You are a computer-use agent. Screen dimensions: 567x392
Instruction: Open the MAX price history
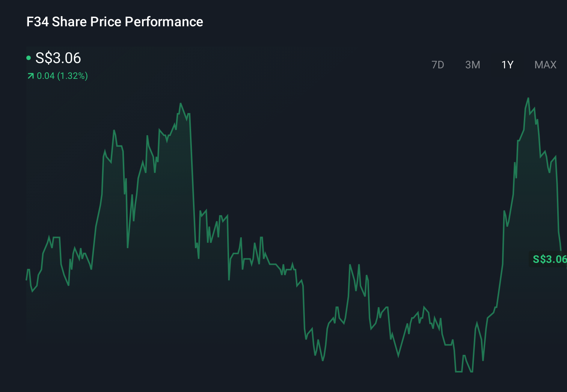(x=545, y=65)
